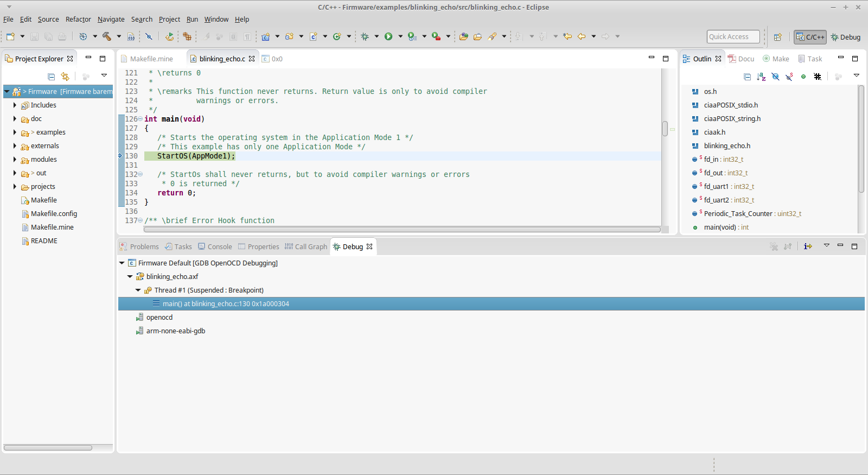Image resolution: width=868 pixels, height=475 pixels.
Task: Click the Open Perspective icon
Action: 778,37
